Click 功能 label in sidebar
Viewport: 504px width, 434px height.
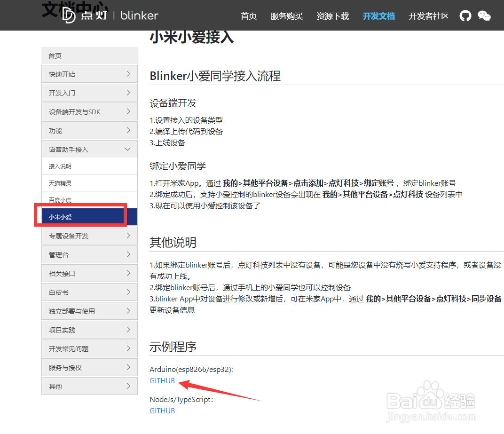[55, 131]
